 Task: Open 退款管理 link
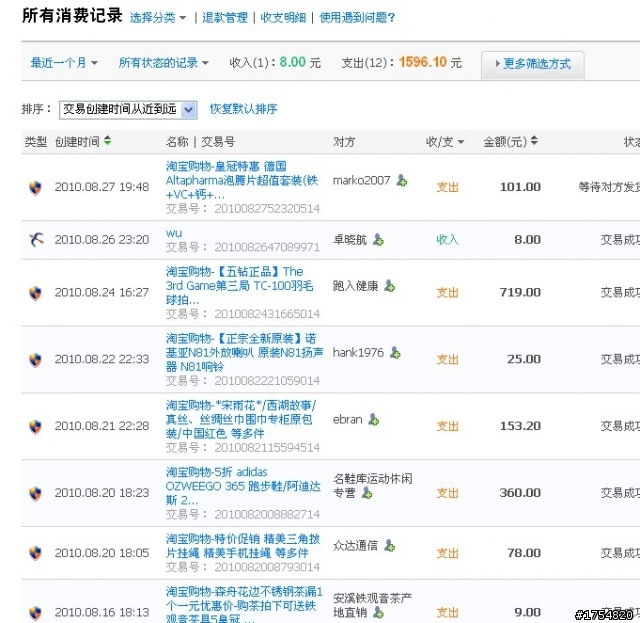[225, 18]
